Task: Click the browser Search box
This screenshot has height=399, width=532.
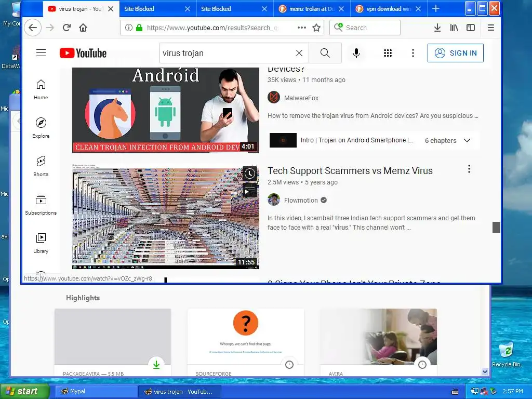Action: [x=365, y=28]
